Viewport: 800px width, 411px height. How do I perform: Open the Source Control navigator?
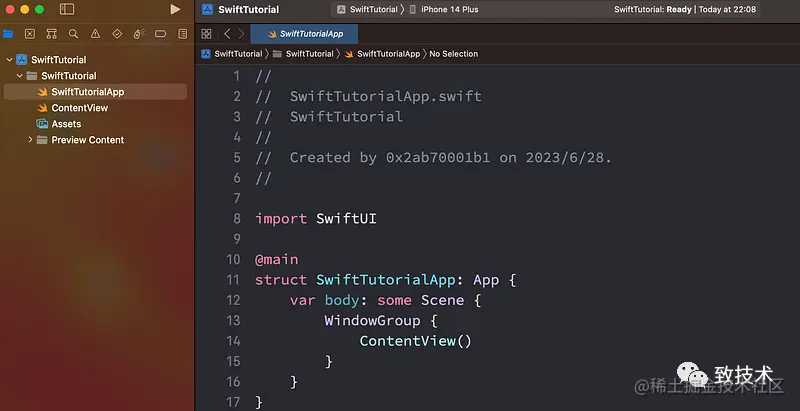(x=30, y=34)
